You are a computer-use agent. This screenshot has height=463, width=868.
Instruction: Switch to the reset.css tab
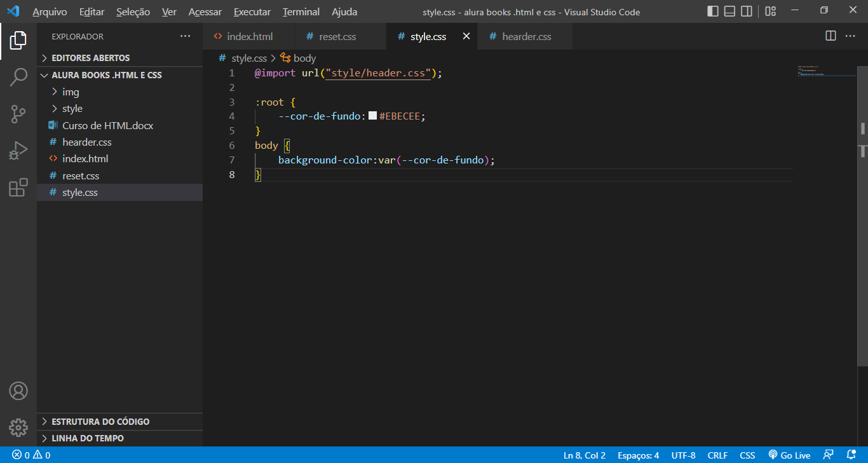[x=340, y=36]
